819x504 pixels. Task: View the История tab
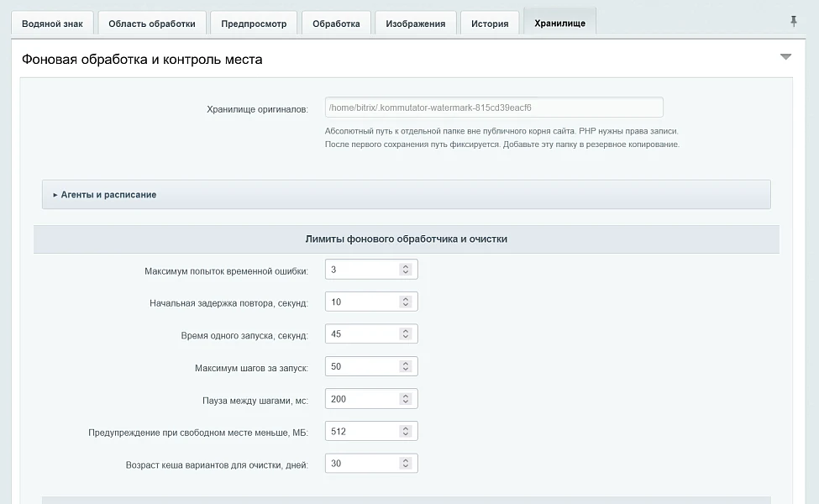click(x=490, y=23)
